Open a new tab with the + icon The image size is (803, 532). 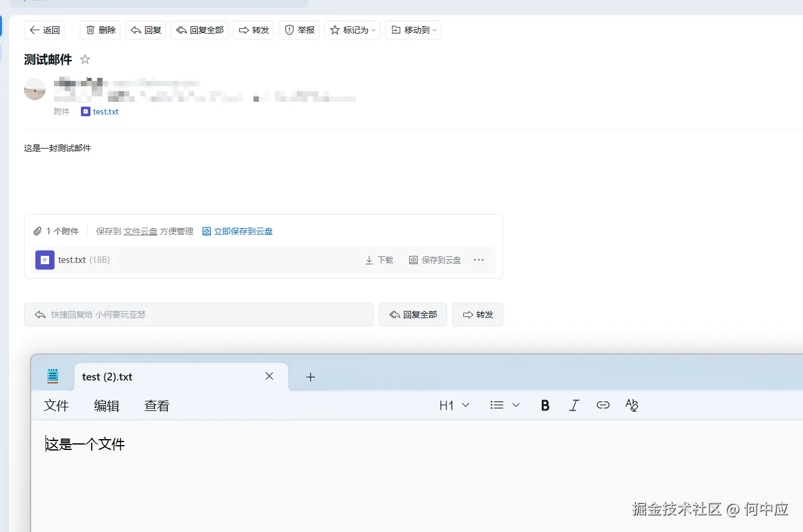point(310,377)
